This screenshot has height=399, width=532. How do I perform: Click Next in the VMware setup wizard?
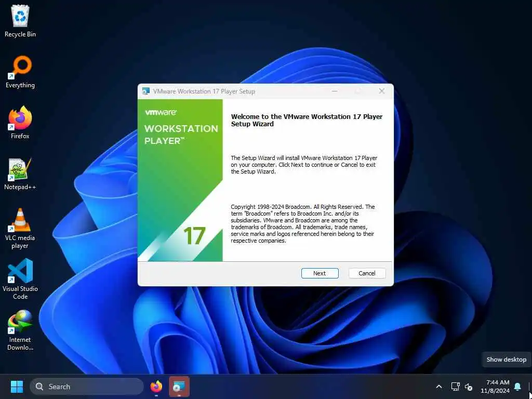(x=320, y=273)
